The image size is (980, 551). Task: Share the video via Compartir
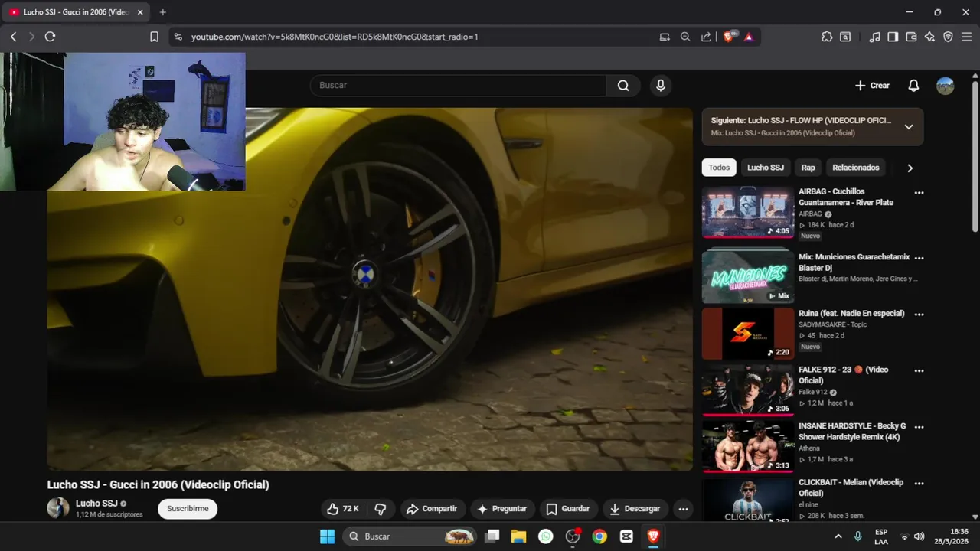(x=432, y=509)
